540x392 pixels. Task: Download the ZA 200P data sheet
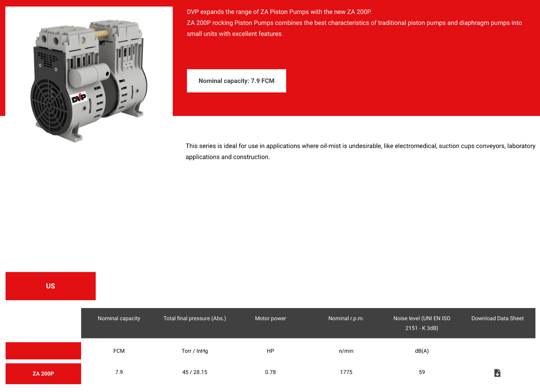tap(497, 373)
